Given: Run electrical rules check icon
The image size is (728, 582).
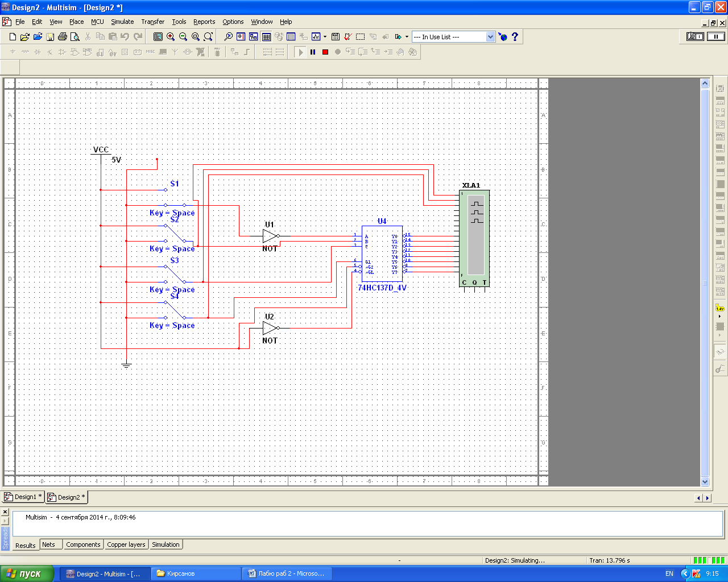Looking at the screenshot, I should pos(348,37).
